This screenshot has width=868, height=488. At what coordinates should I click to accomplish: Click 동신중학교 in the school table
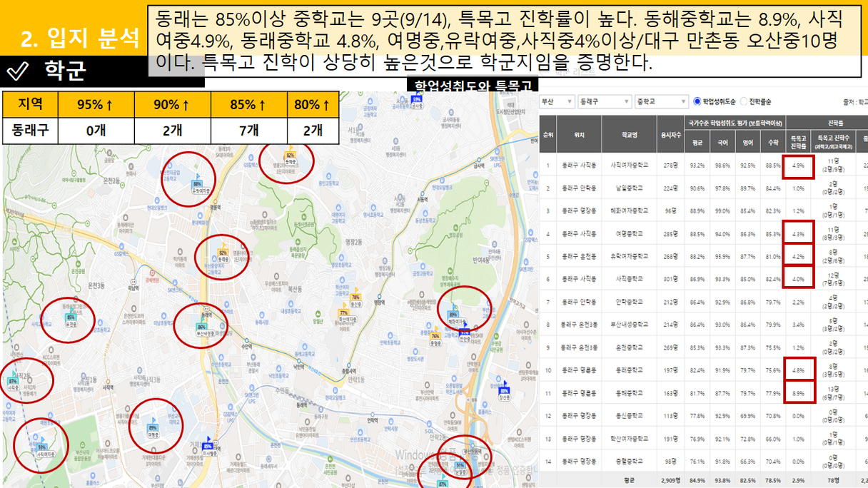[x=629, y=416]
